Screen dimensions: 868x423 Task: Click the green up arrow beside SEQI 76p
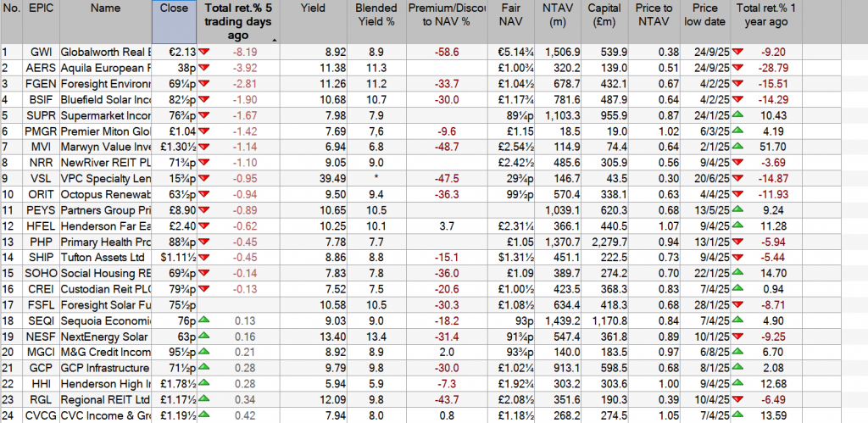coord(204,320)
